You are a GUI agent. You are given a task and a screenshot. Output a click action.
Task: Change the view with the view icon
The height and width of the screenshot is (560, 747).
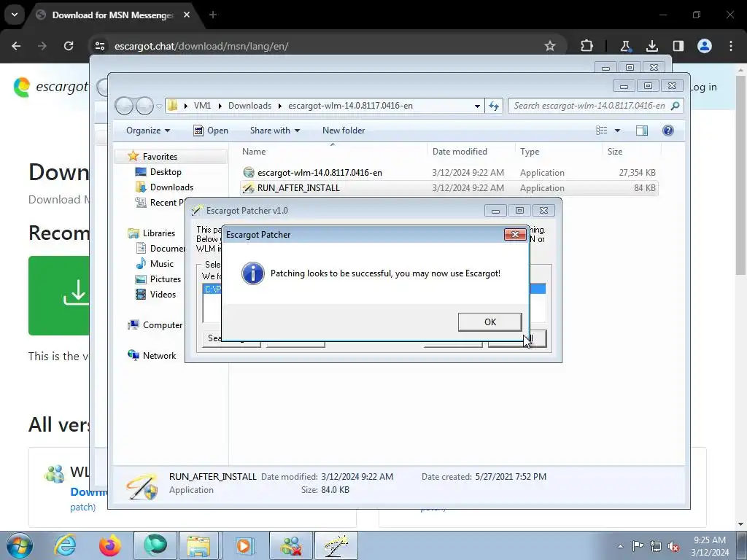click(x=602, y=131)
